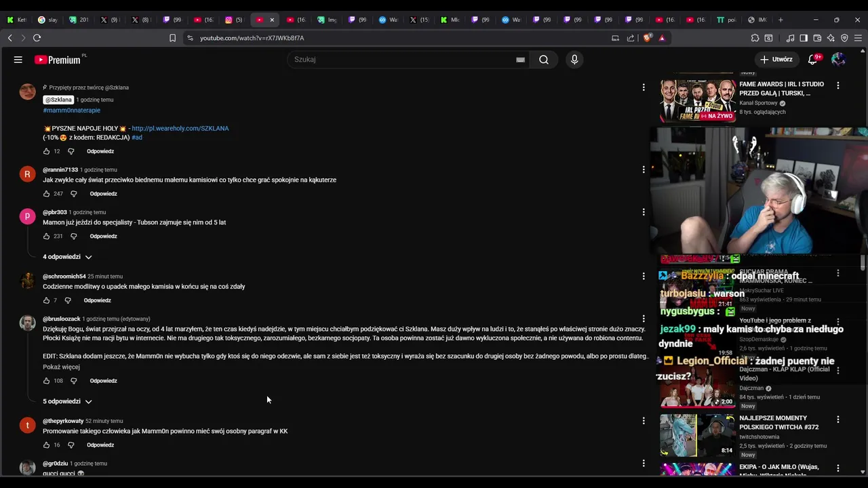
Task: Switch to the Google 'slay' tab
Action: (x=47, y=20)
